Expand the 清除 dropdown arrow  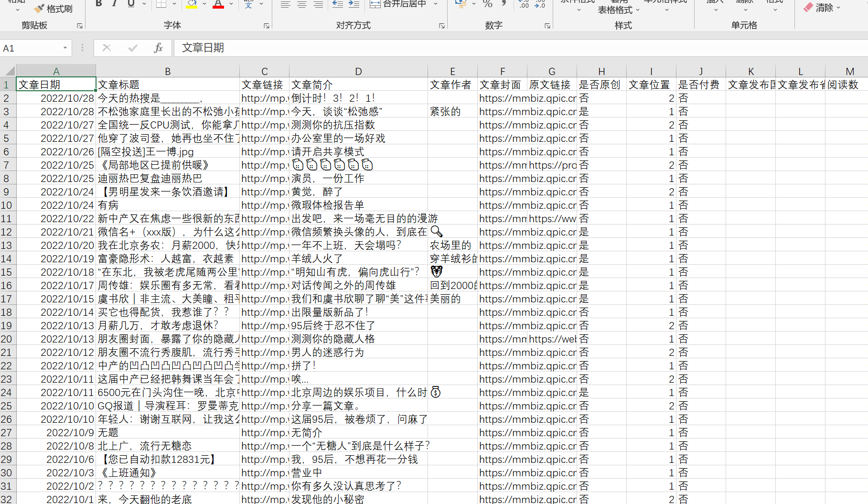[x=838, y=8]
